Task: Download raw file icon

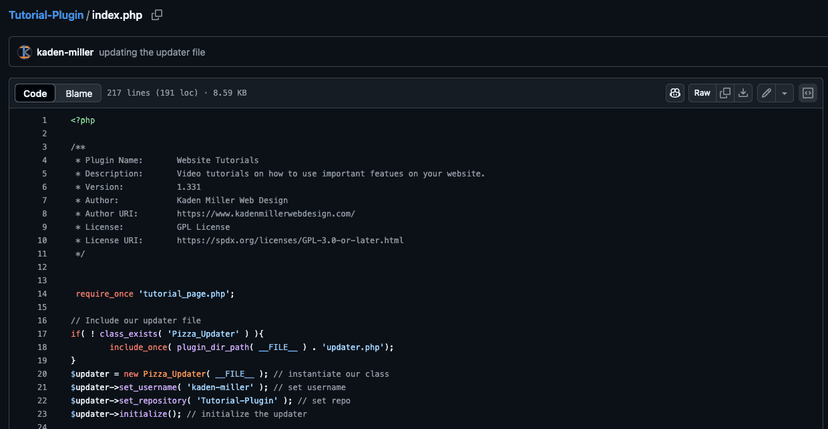Action: point(743,93)
